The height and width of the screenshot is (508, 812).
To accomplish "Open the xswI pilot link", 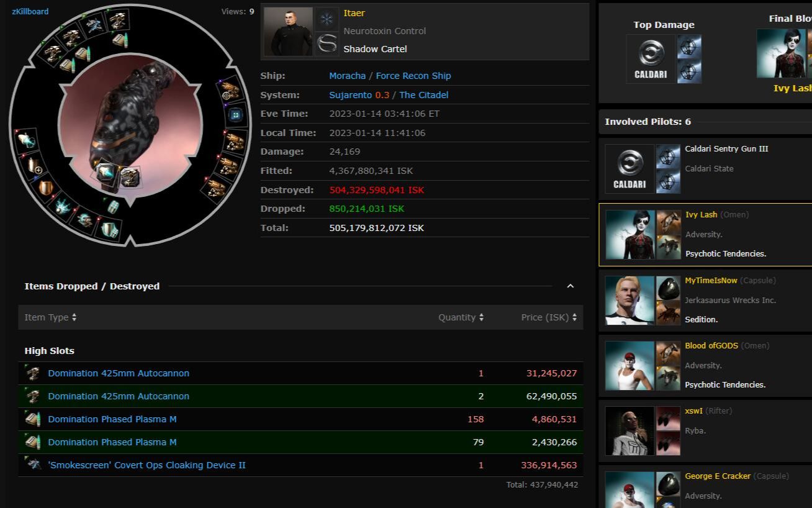I will (693, 411).
